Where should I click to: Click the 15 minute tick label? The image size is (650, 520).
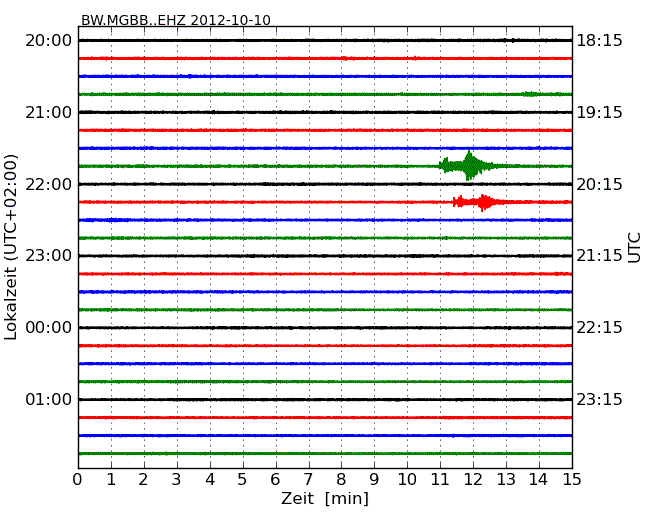click(x=572, y=479)
